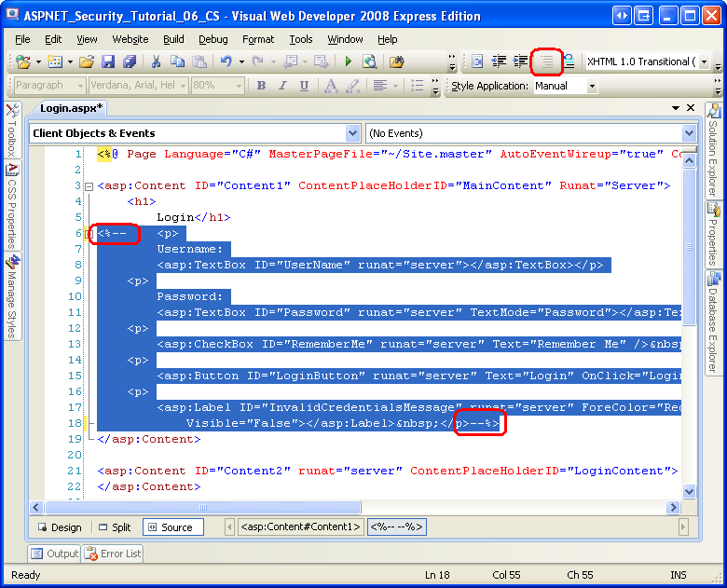Viewport: 727px width, 588px height.
Task: Click the Open File folder icon
Action: pyautogui.click(x=87, y=62)
